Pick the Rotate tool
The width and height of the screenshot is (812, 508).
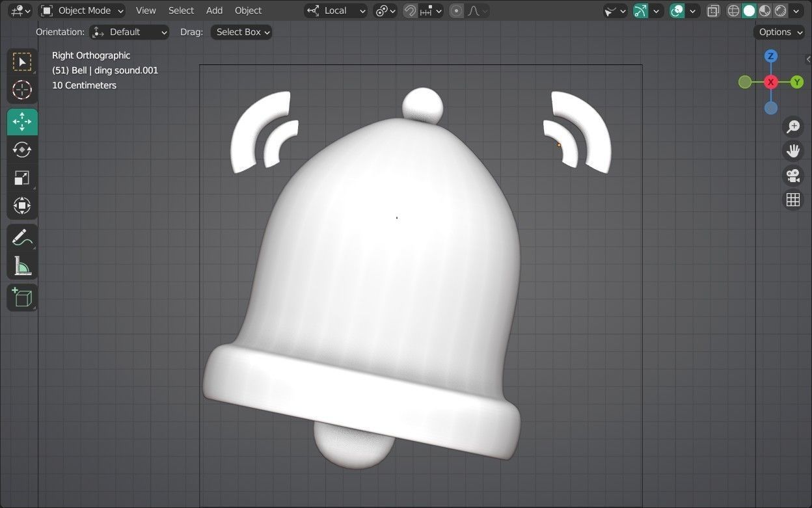(x=22, y=150)
